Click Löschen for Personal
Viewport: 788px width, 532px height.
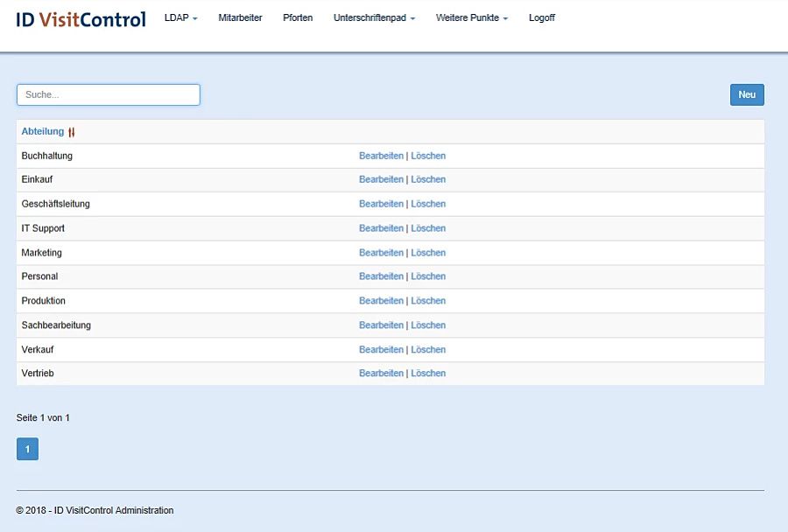coord(428,276)
